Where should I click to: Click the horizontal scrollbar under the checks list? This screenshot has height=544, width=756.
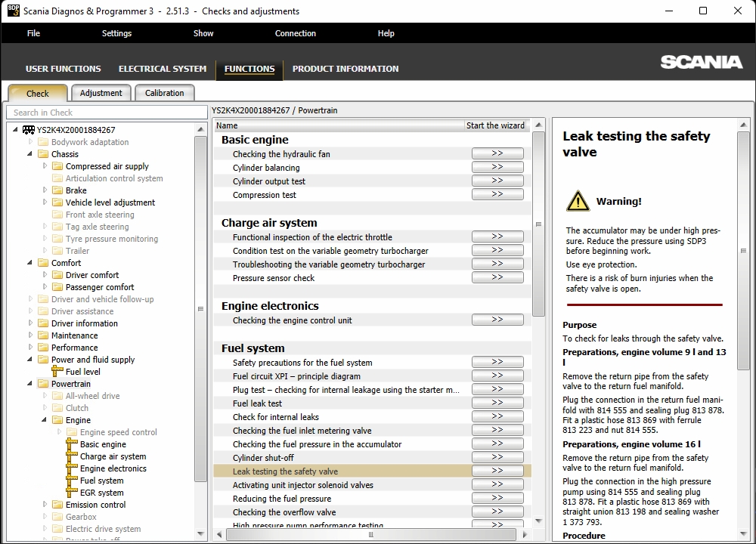(370, 534)
